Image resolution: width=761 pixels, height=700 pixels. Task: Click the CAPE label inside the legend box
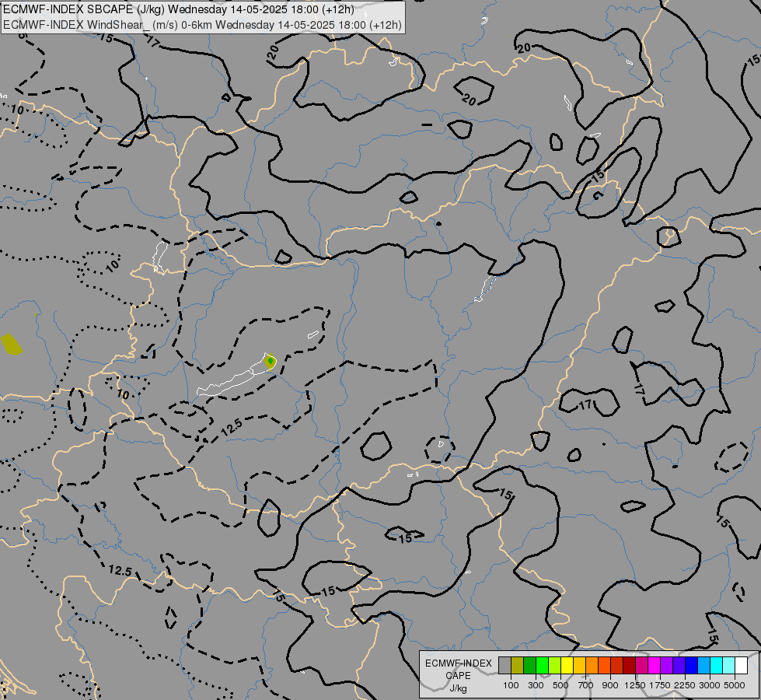(458, 676)
